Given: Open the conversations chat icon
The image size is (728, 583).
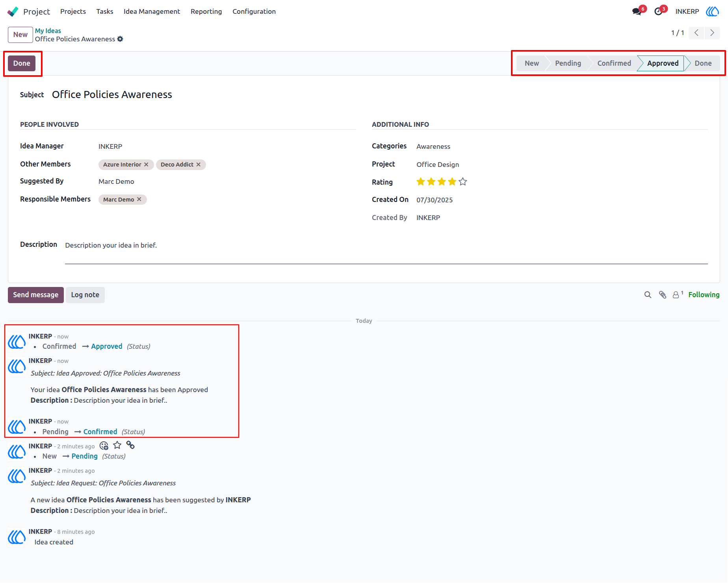Looking at the screenshot, I should pyautogui.click(x=637, y=11).
